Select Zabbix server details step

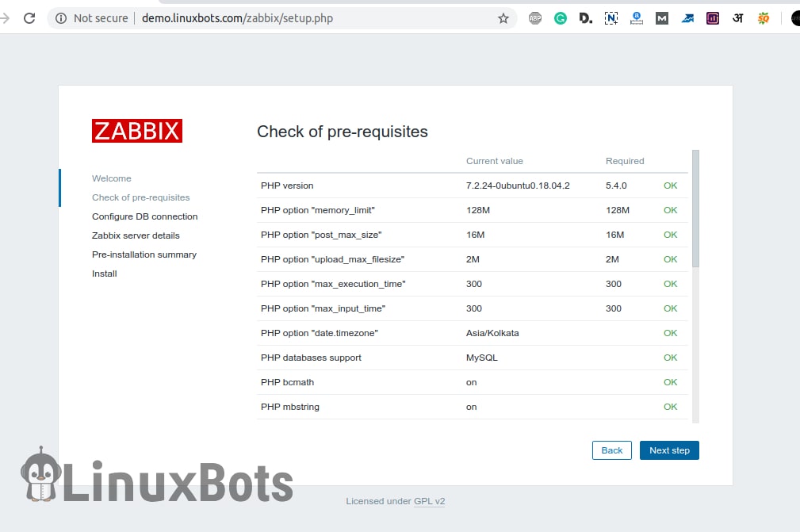click(136, 235)
